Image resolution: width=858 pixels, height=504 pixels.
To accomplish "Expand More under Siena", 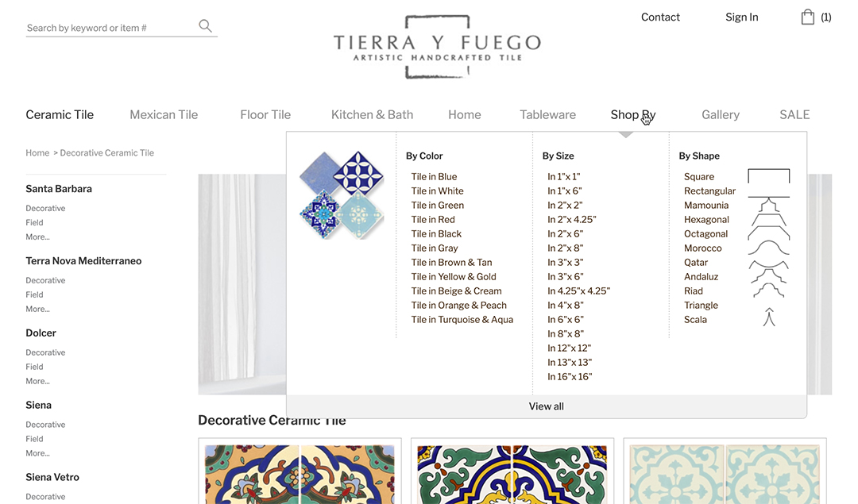I will click(x=38, y=453).
